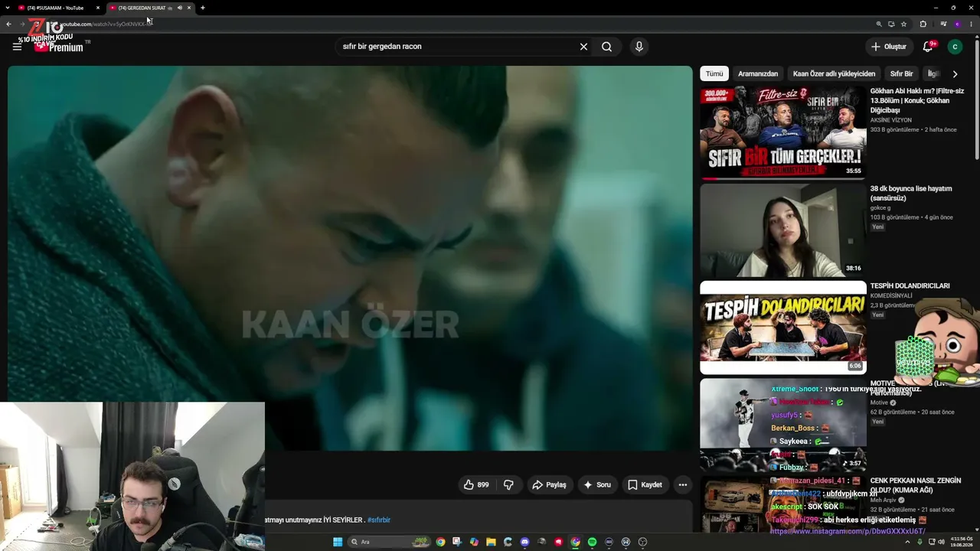Open the purple Chrome profile avatar
This screenshot has width=980, height=551.
point(957,24)
